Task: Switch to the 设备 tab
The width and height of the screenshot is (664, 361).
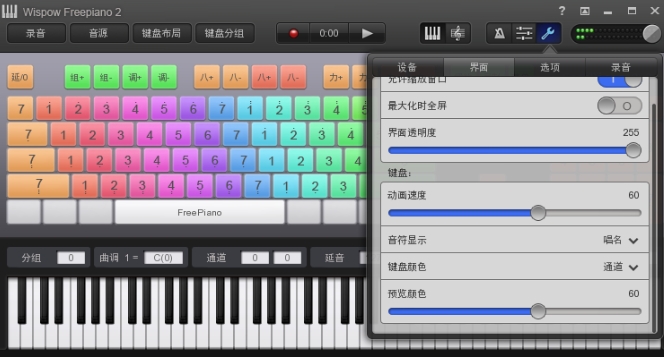Action: (x=408, y=67)
